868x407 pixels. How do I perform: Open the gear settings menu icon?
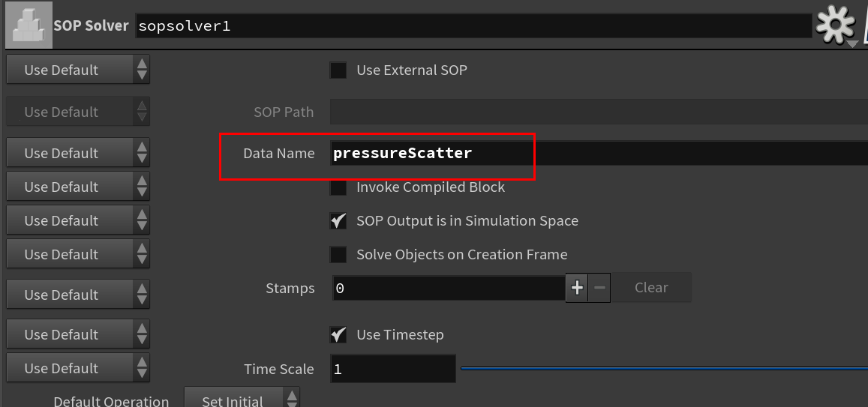click(x=836, y=26)
